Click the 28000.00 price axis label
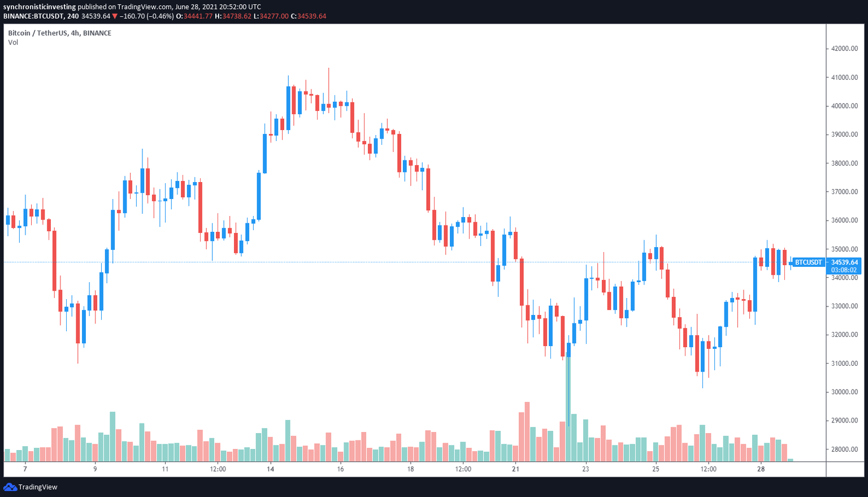The image size is (868, 497). [x=844, y=450]
